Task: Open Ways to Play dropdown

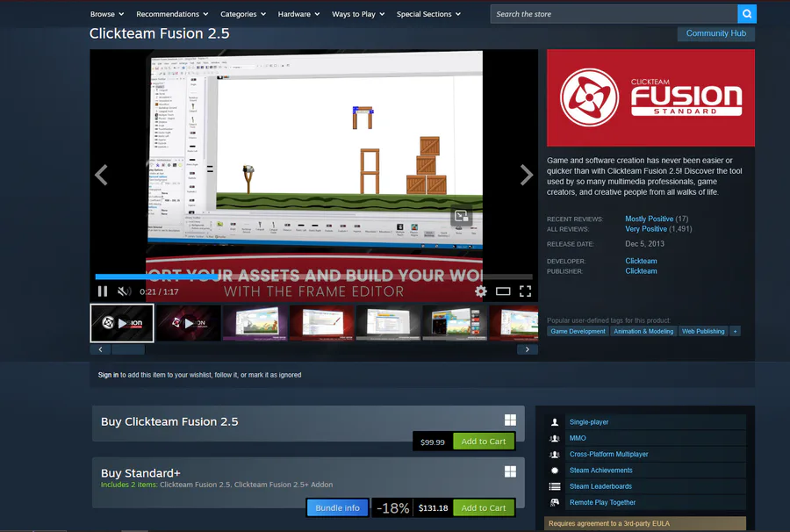Action: pyautogui.click(x=358, y=14)
